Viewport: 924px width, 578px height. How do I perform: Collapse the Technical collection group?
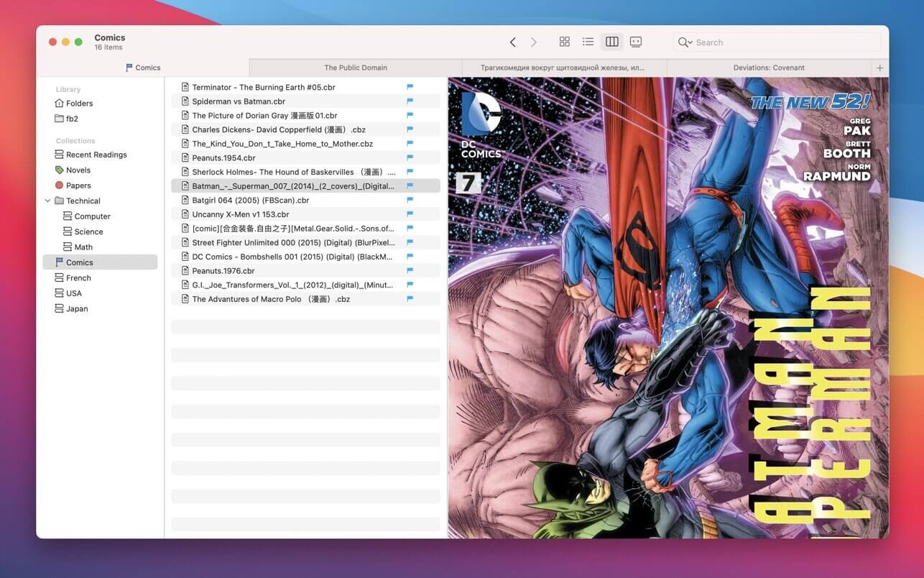tap(48, 201)
